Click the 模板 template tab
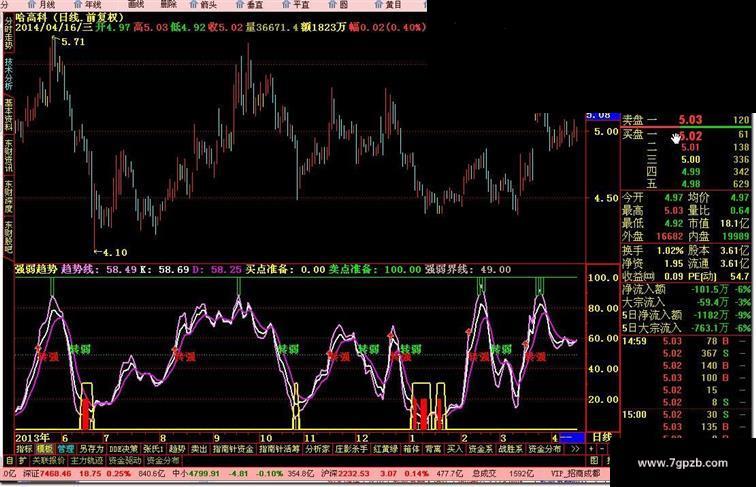Screen dimensions: 756x487 [45, 449]
